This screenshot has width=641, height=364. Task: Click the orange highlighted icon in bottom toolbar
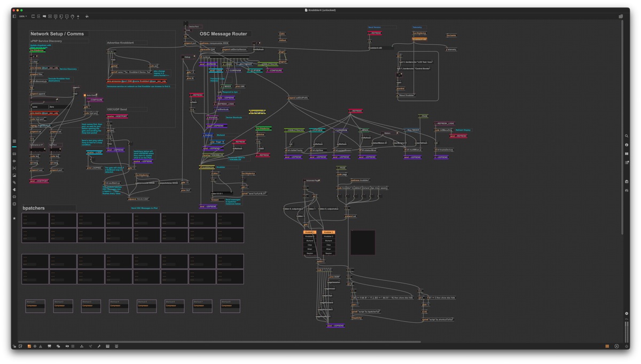29,346
